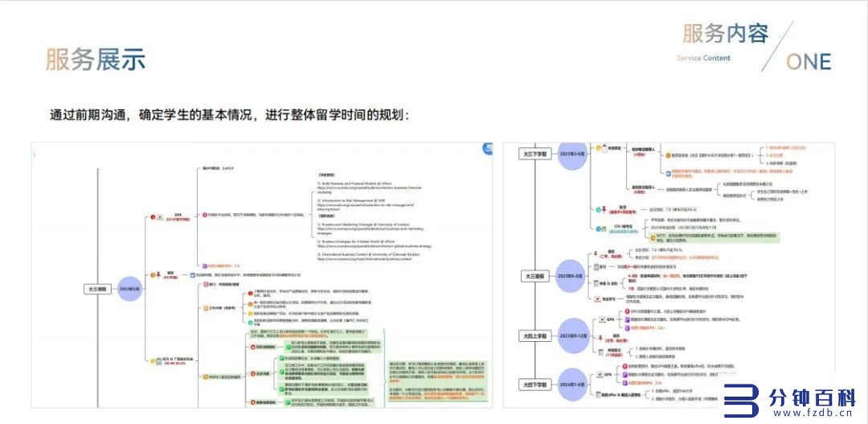The height and width of the screenshot is (424, 868).
Task: Click the 2023年6-8月 circle node
Action: (571, 276)
